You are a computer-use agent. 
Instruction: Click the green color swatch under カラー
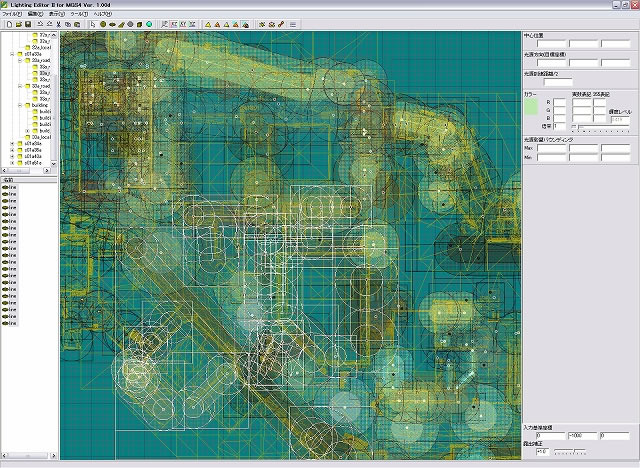(x=530, y=104)
